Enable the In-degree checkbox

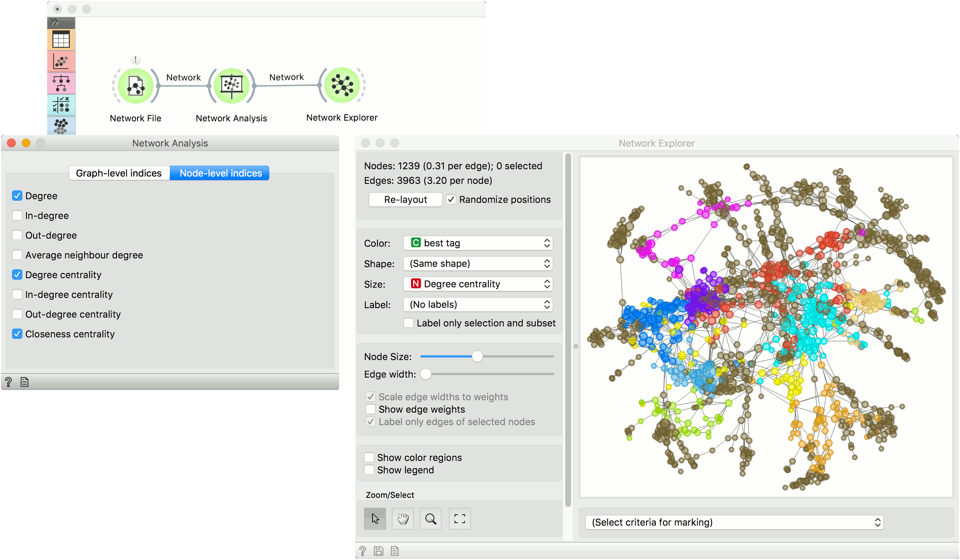[x=17, y=215]
